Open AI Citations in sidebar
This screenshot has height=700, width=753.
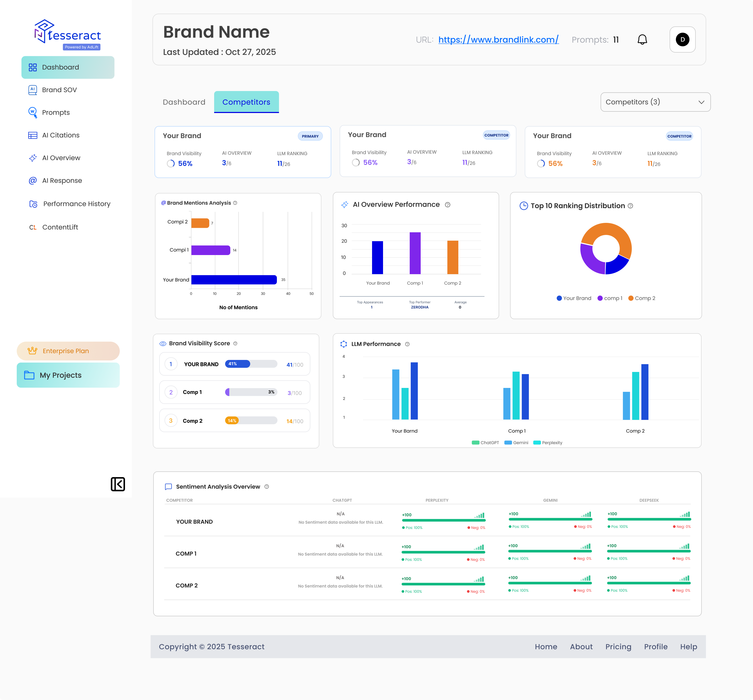point(61,136)
